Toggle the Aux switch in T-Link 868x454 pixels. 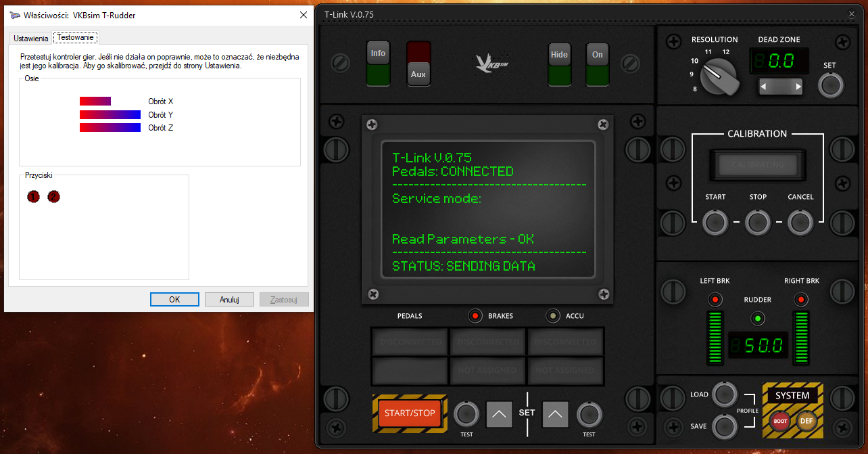[x=418, y=64]
